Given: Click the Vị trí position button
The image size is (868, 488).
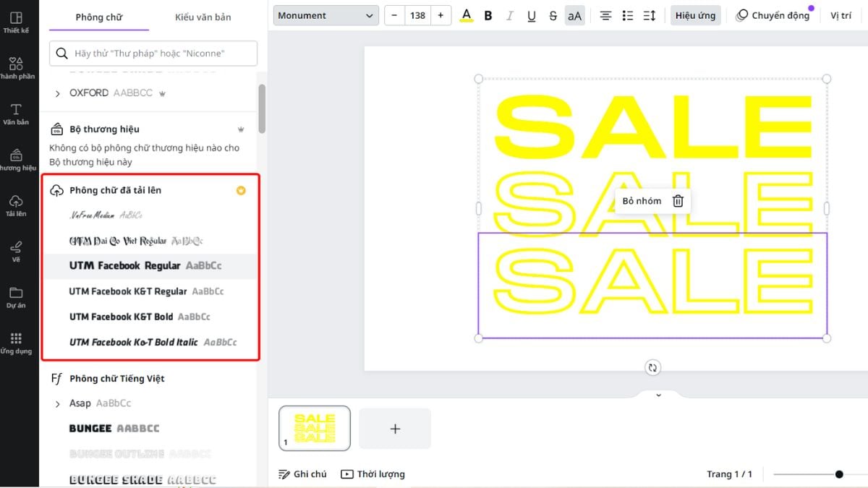Looking at the screenshot, I should pos(841,15).
